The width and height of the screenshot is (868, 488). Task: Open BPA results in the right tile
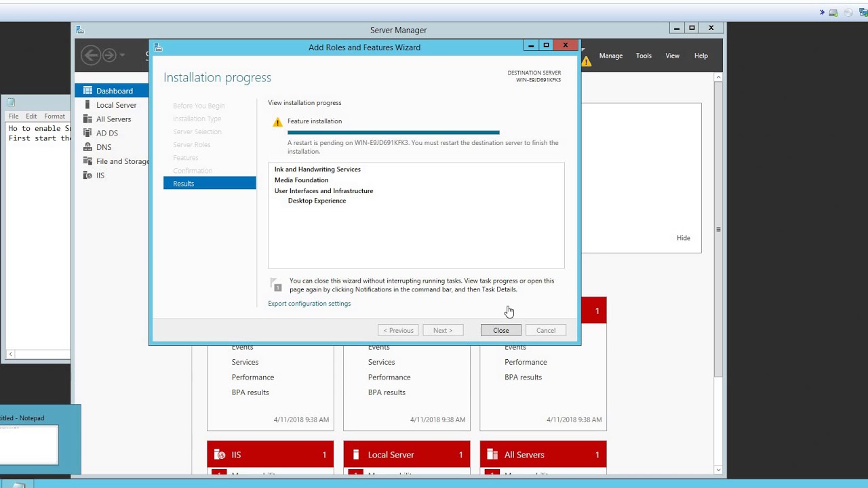coord(523,377)
